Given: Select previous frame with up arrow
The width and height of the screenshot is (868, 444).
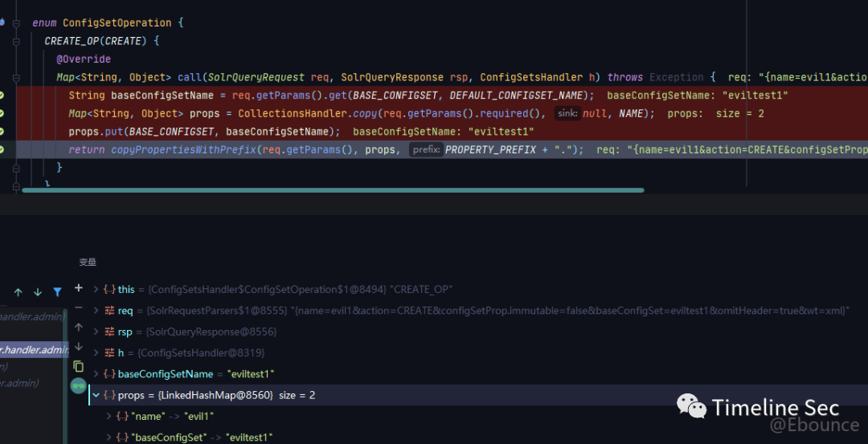Looking at the screenshot, I should click(18, 292).
